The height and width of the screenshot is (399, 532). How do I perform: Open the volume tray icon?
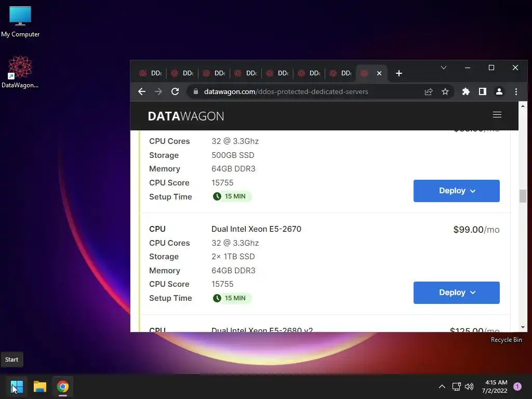469,387
